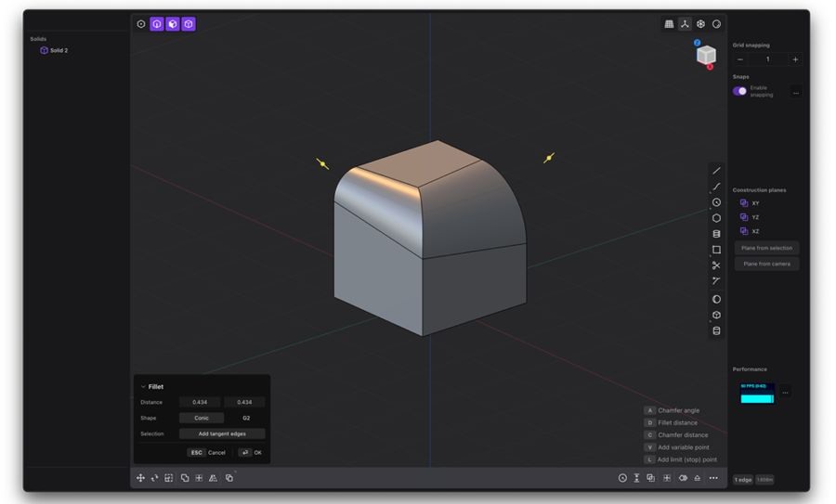Toggle the Enable snapping switch
The height and width of the screenshot is (504, 836).
(739, 91)
